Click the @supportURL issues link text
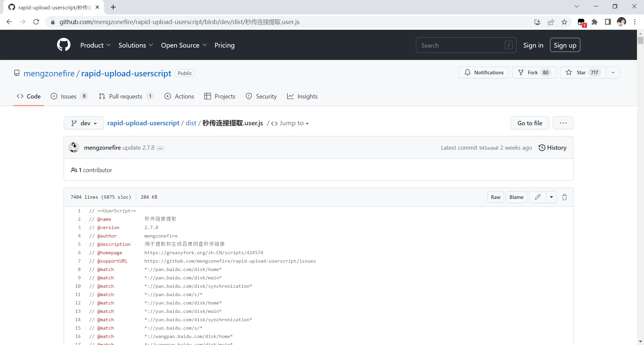The image size is (644, 345). 230,261
